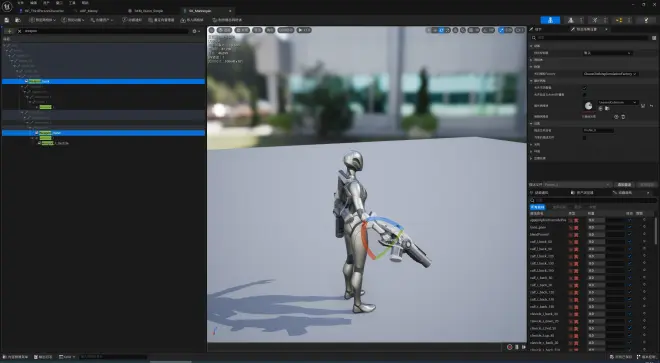This screenshot has width=660, height=363.
Task: Open the viewport hamburger options menu
Action: tap(211, 30)
